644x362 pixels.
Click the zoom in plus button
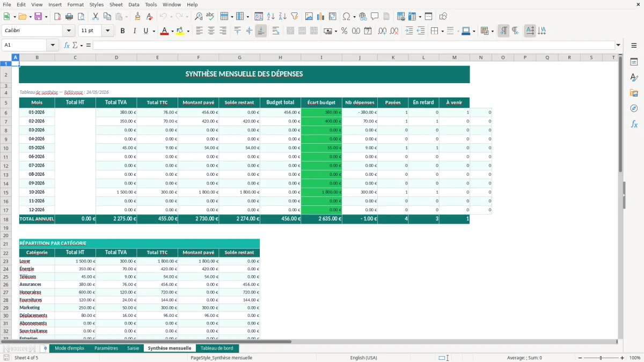623,358
